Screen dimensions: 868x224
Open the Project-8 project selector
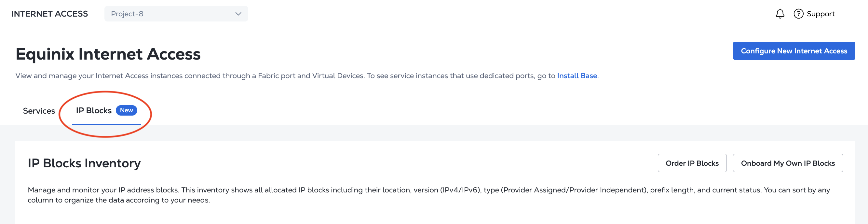point(176,14)
